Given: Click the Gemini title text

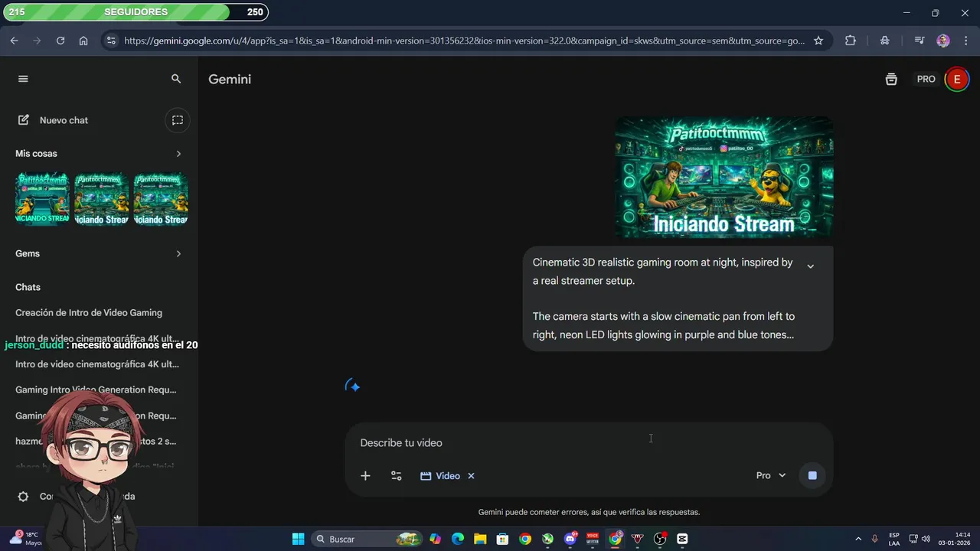Looking at the screenshot, I should [x=230, y=79].
